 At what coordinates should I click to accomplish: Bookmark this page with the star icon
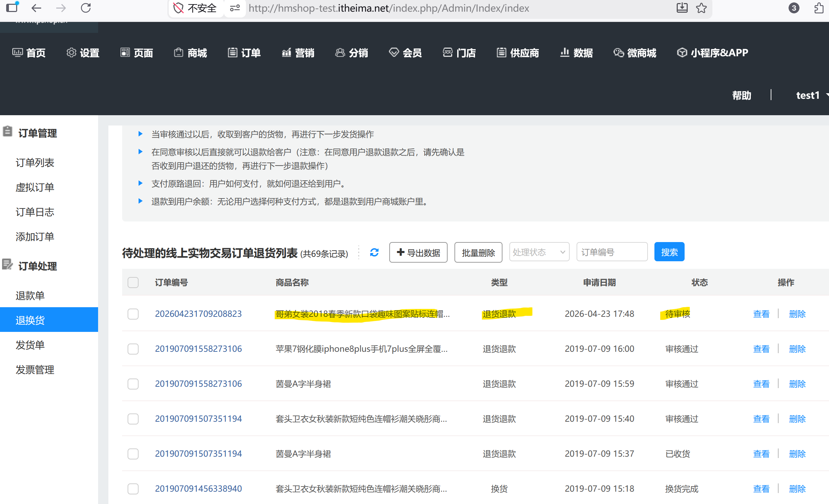coord(701,8)
